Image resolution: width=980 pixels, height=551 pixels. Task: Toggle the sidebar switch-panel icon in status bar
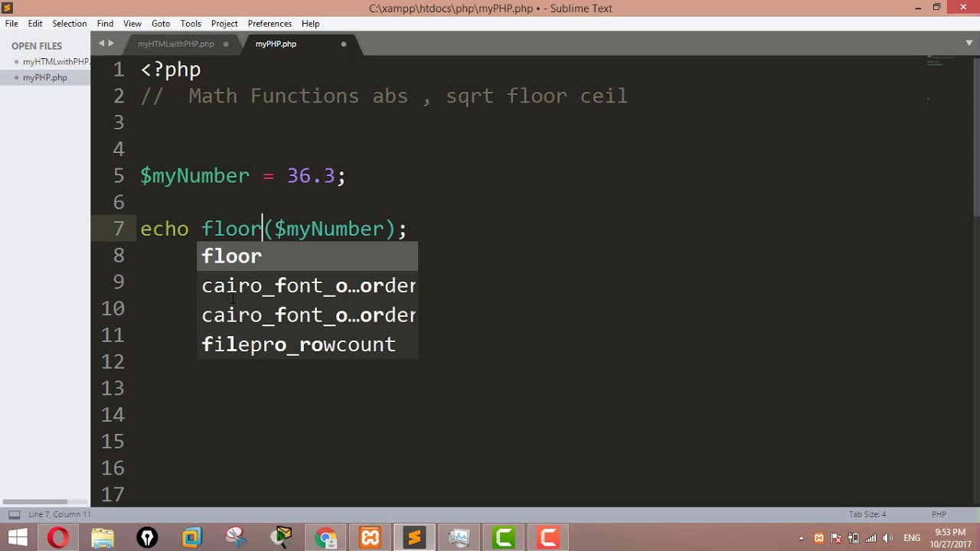click(14, 514)
